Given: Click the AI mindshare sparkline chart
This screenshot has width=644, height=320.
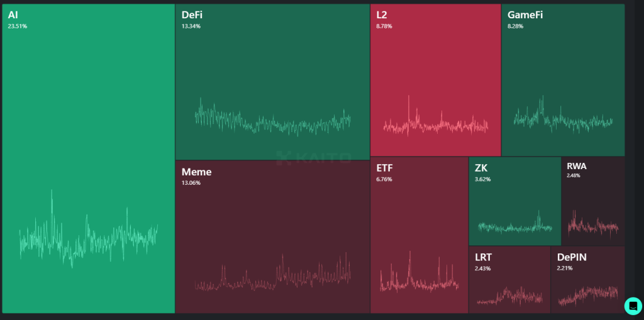Looking at the screenshot, I should (88, 236).
